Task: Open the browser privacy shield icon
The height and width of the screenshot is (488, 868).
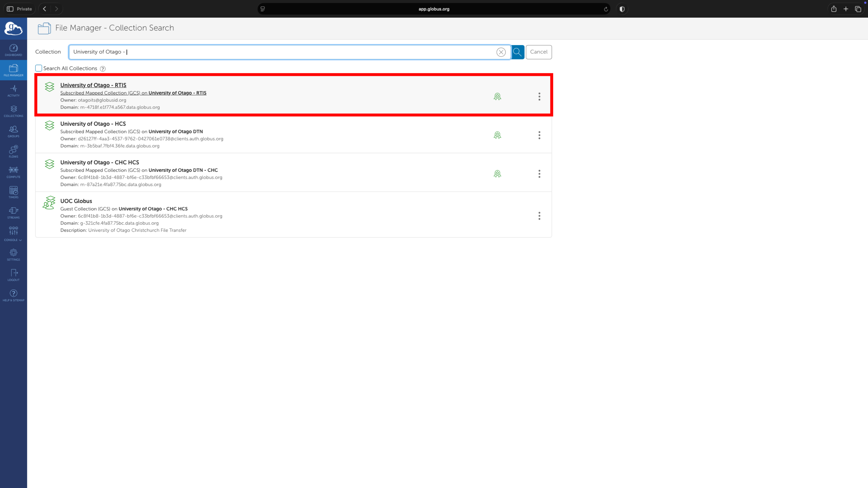Action: click(622, 9)
